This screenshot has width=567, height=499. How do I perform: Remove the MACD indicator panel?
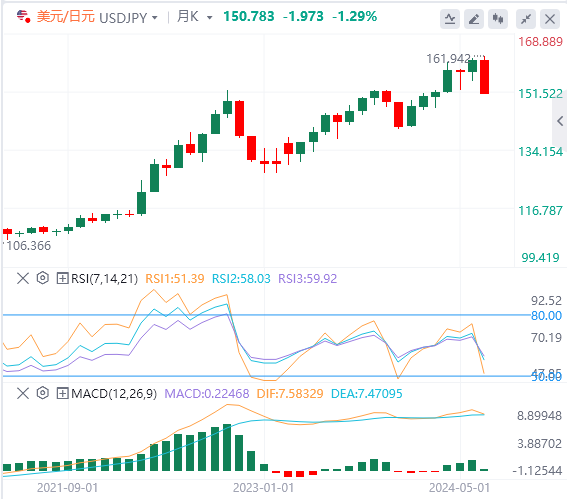pyautogui.click(x=23, y=393)
